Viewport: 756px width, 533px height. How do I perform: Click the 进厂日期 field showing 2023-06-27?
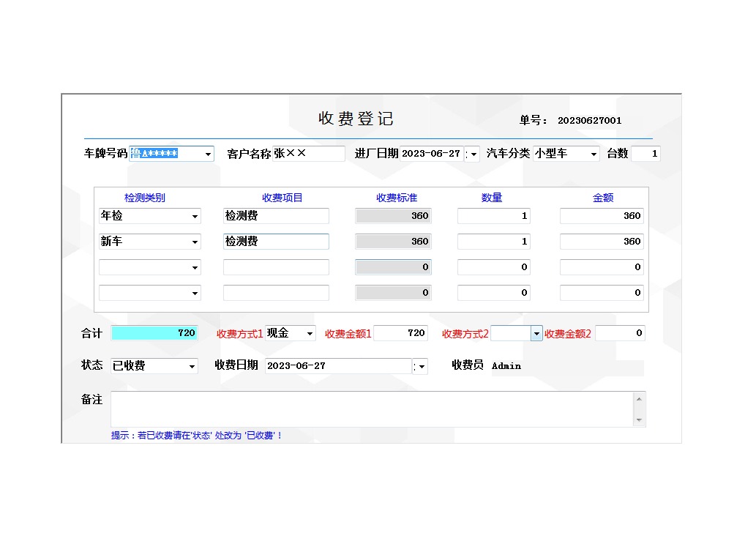point(432,154)
